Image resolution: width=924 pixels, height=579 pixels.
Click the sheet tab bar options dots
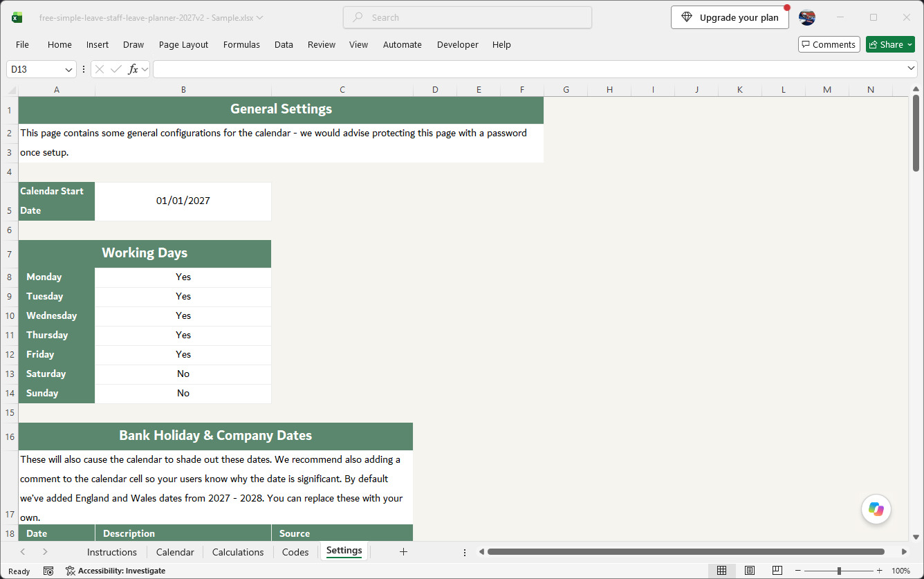tap(464, 552)
